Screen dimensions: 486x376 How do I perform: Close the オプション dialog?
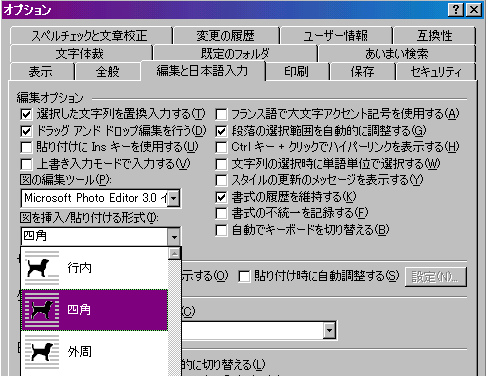(x=474, y=10)
